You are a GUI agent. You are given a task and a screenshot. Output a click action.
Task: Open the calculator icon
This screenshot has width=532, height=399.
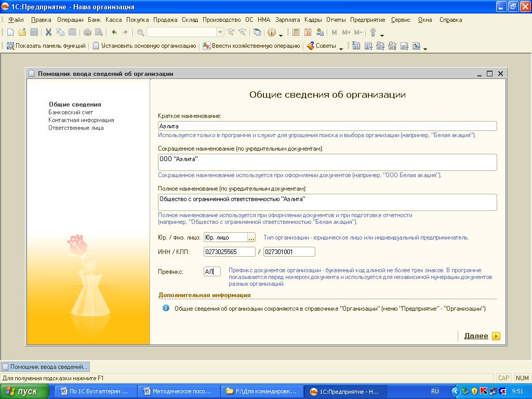pyautogui.click(x=296, y=32)
